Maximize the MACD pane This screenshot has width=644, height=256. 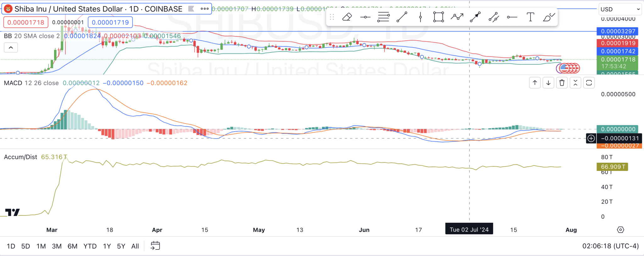coord(589,83)
